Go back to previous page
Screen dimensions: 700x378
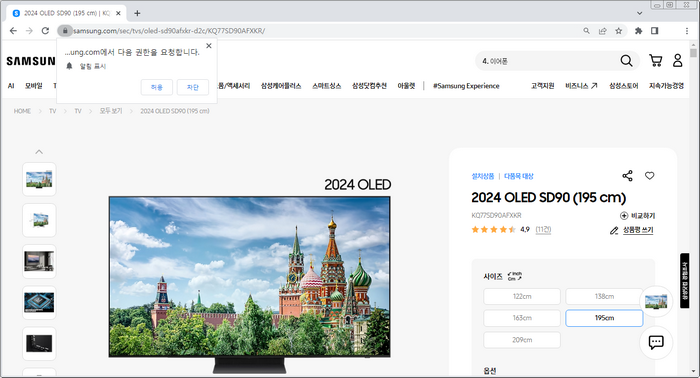[x=13, y=31]
